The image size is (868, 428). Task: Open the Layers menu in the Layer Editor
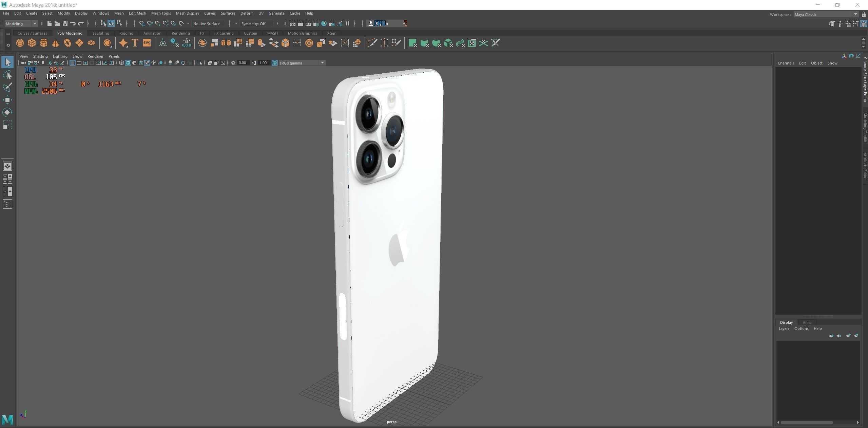click(784, 329)
